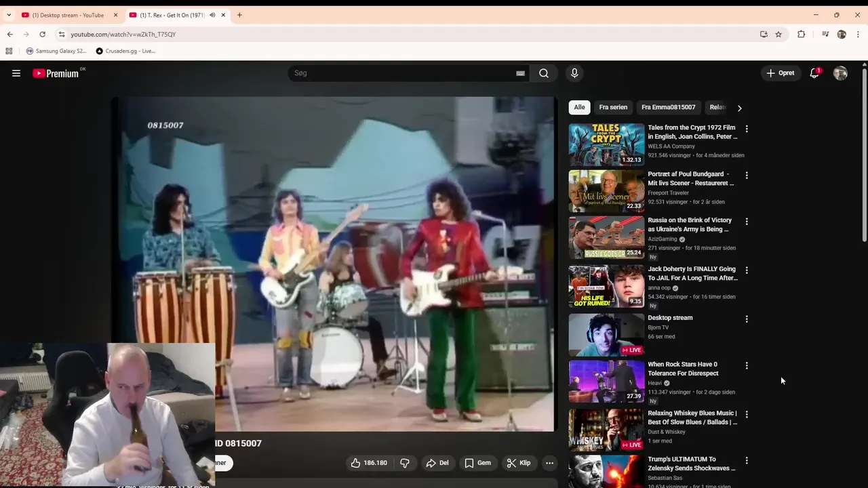The width and height of the screenshot is (868, 488).
Task: Click the T. Rex video player
Action: 333,264
